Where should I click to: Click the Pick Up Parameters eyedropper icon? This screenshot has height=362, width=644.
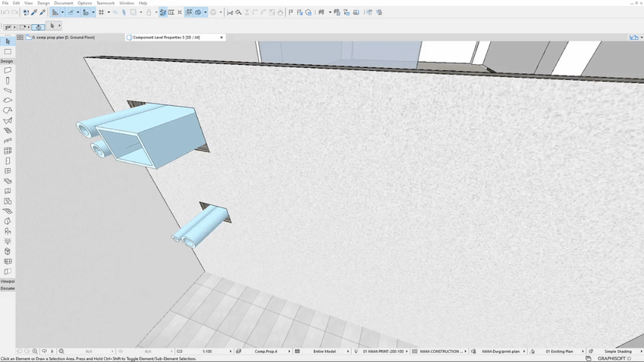(35, 13)
